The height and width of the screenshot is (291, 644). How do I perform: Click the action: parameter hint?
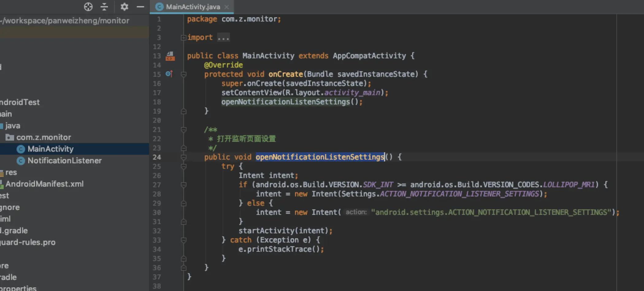coord(356,212)
